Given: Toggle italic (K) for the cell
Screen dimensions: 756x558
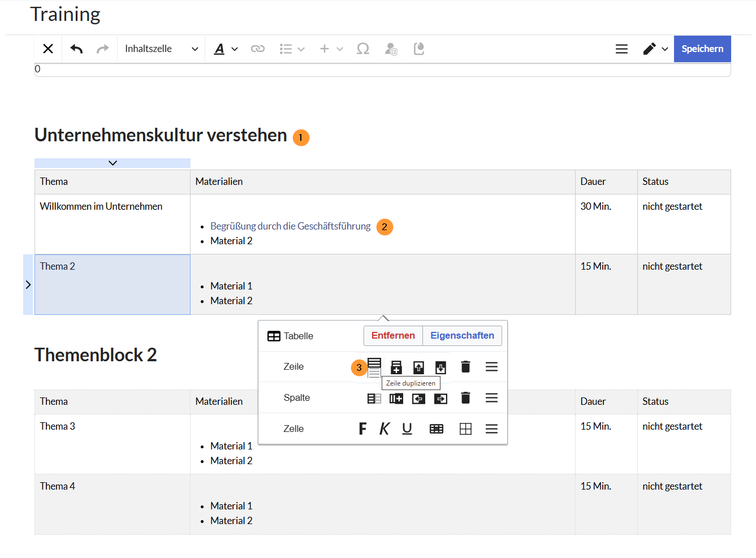Looking at the screenshot, I should coord(385,429).
